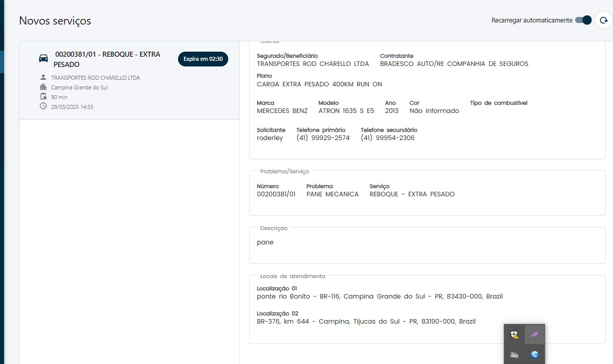
Task: Click the Segurado/Beneficiário label
Action: 288,56
